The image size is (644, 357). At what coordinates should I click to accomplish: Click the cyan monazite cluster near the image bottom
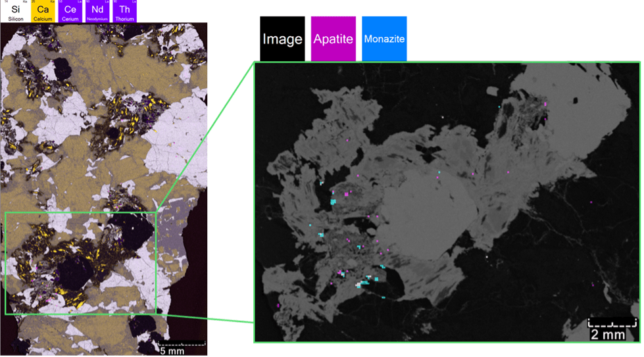(x=363, y=282)
